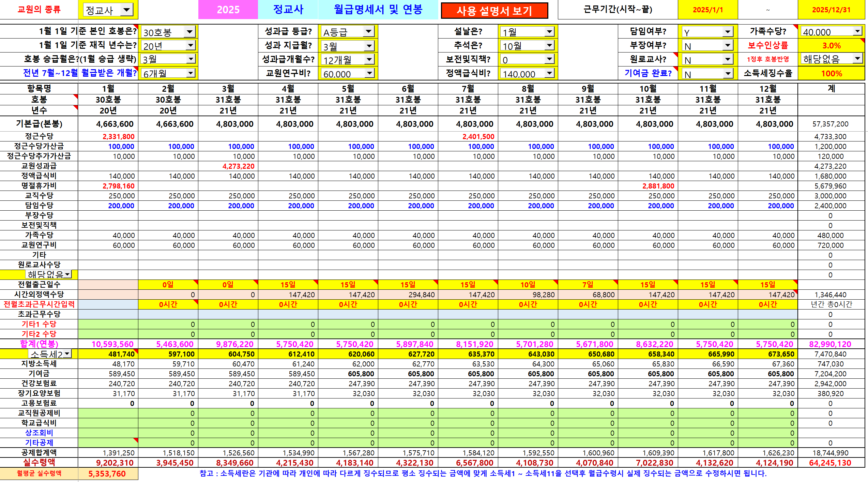Open the 소득세2 selector dropdown

(67, 353)
